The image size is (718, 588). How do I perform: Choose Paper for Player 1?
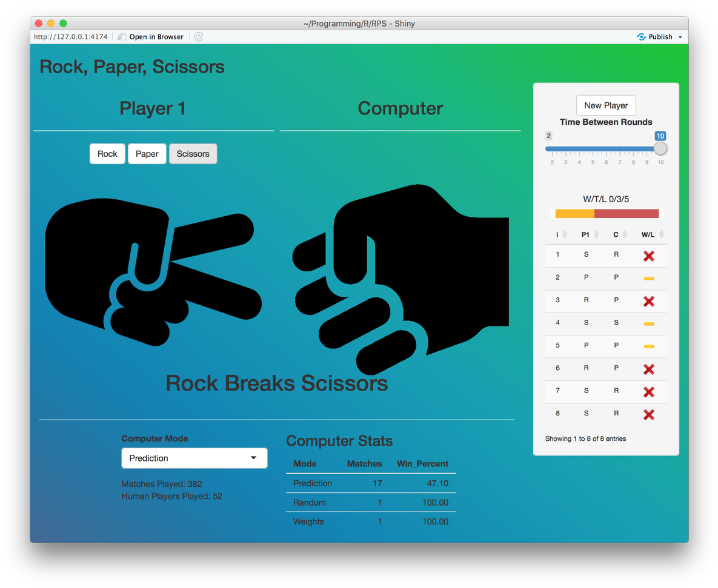coord(147,154)
